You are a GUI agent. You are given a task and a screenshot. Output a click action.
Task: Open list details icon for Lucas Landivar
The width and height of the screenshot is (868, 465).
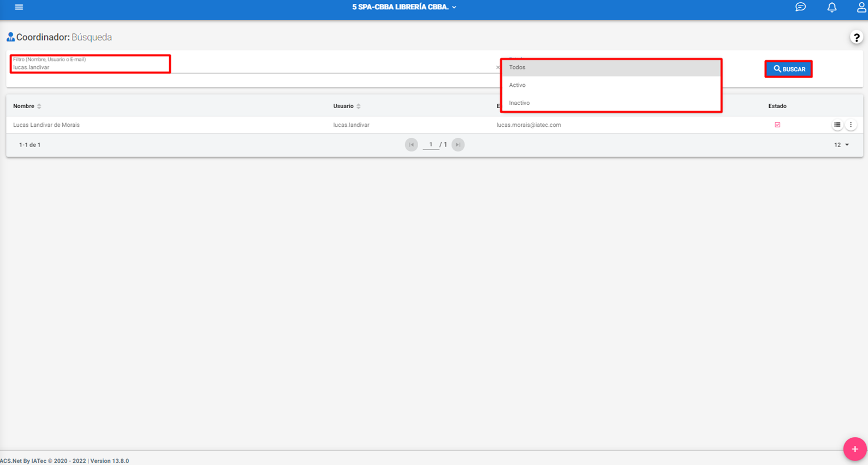[837, 125]
